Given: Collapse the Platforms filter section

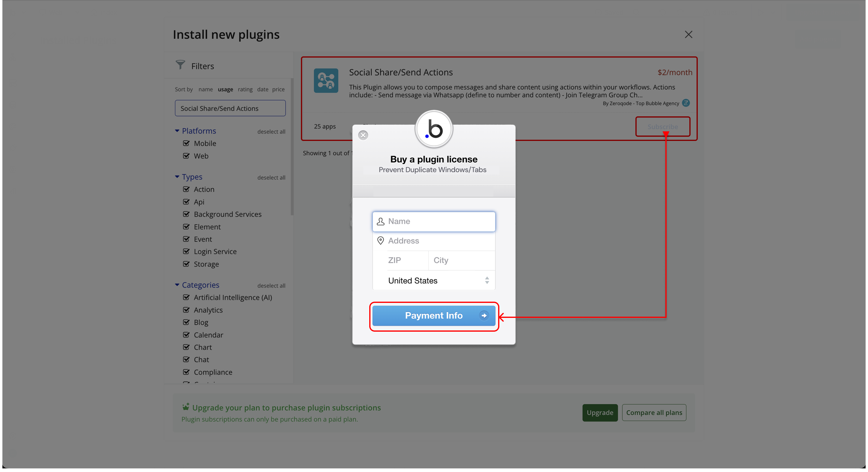Looking at the screenshot, I should point(177,131).
